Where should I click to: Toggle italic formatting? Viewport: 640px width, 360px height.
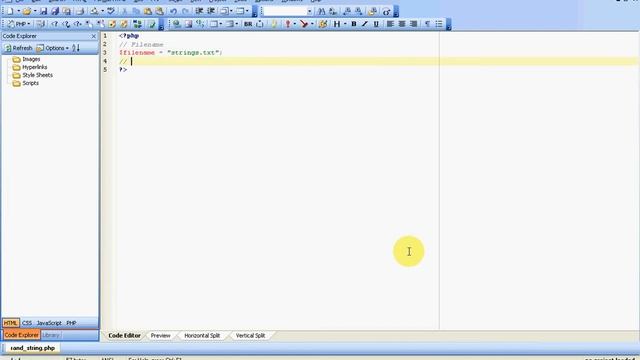click(364, 24)
